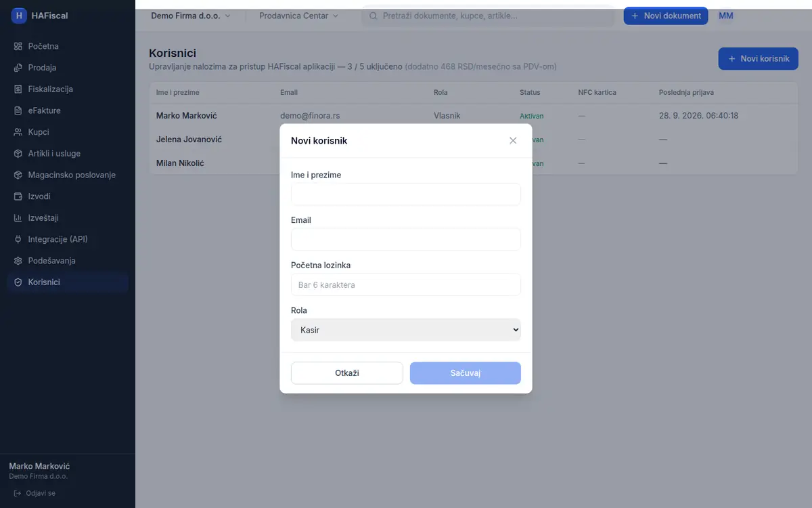Image resolution: width=812 pixels, height=508 pixels.
Task: Click the Vlasnik role cell
Action: pyautogui.click(x=447, y=116)
